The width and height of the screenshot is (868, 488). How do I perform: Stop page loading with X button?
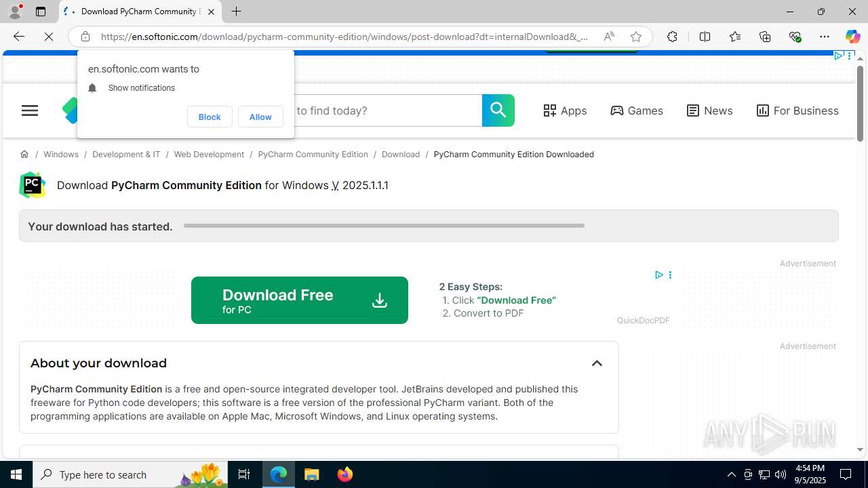(49, 37)
